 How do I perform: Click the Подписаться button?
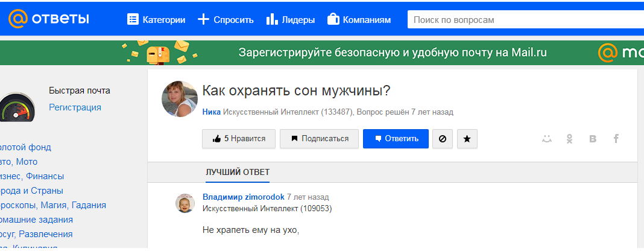point(319,139)
